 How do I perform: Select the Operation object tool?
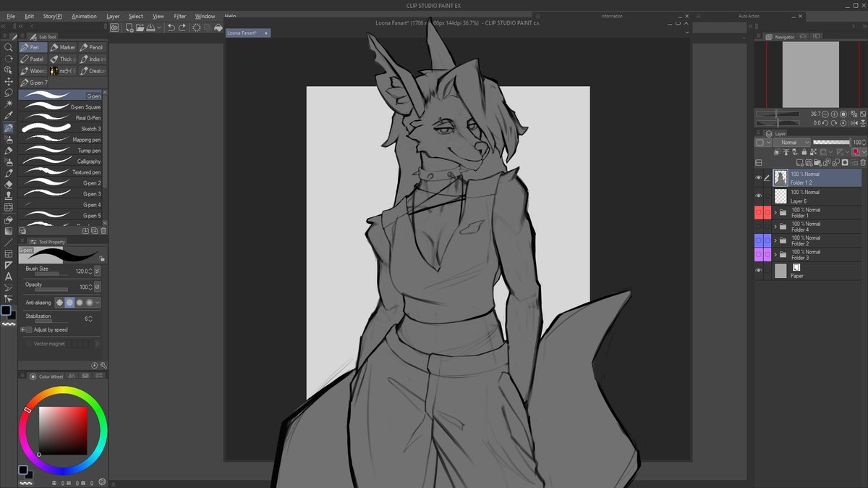(x=9, y=70)
